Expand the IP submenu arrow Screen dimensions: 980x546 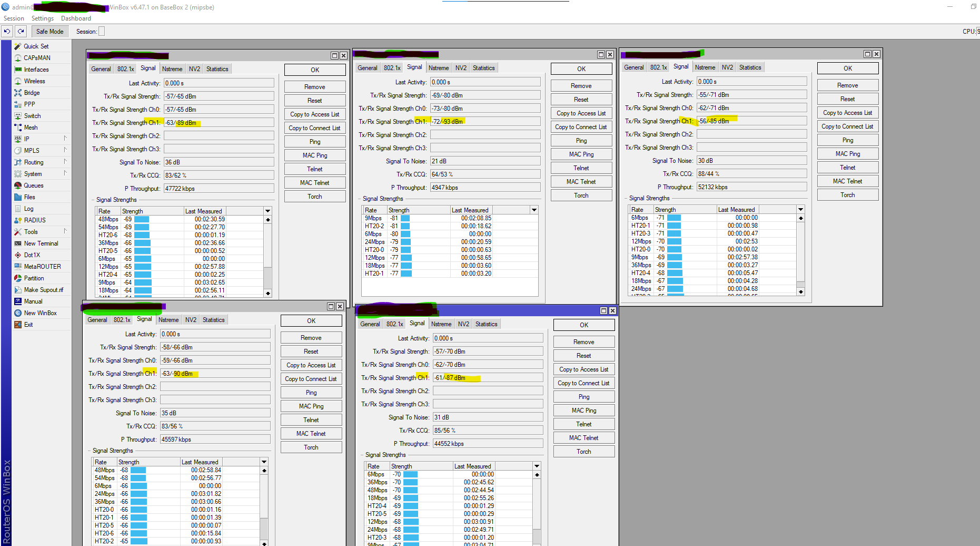pyautogui.click(x=65, y=139)
